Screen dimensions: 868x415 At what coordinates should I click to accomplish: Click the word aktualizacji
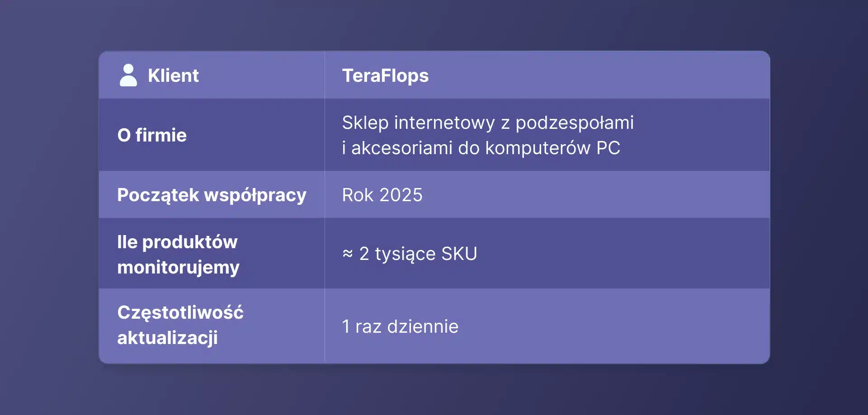pyautogui.click(x=167, y=338)
